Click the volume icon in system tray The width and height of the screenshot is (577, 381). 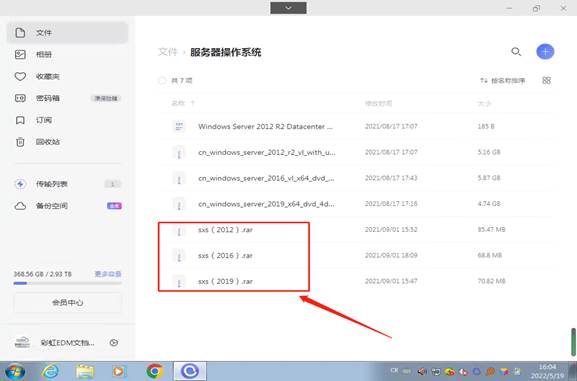click(x=422, y=372)
